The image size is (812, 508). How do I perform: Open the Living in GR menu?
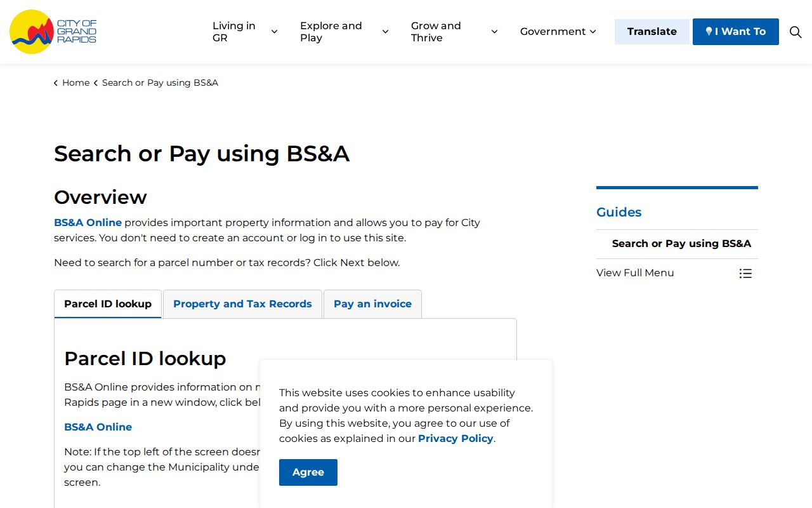(234, 32)
